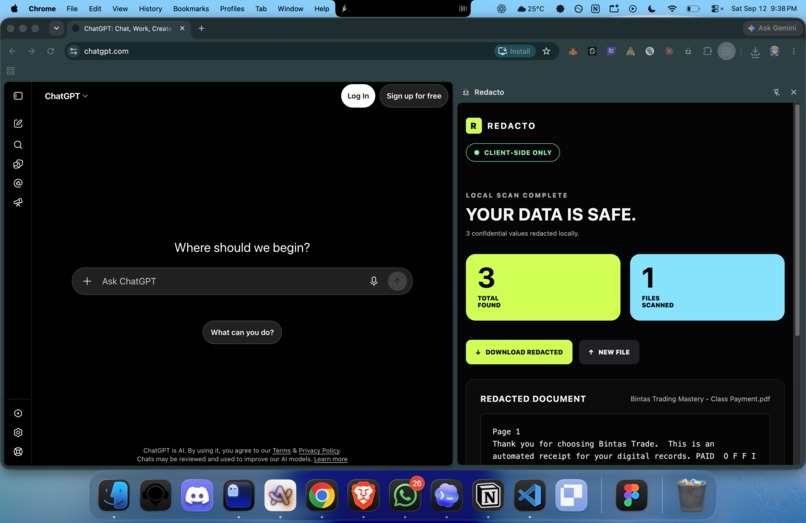Click the Client-Side Only badge
Image resolution: width=806 pixels, height=523 pixels.
click(512, 152)
